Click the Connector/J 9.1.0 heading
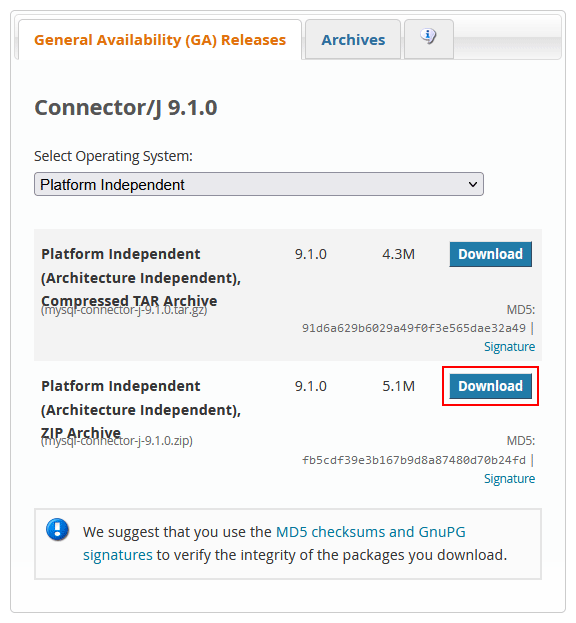 pyautogui.click(x=126, y=108)
